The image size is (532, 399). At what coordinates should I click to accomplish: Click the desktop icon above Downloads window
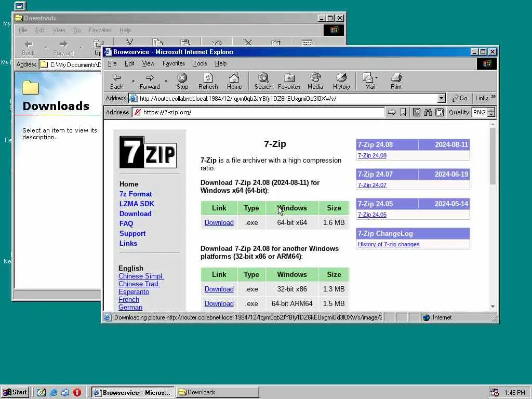click(x=20, y=6)
